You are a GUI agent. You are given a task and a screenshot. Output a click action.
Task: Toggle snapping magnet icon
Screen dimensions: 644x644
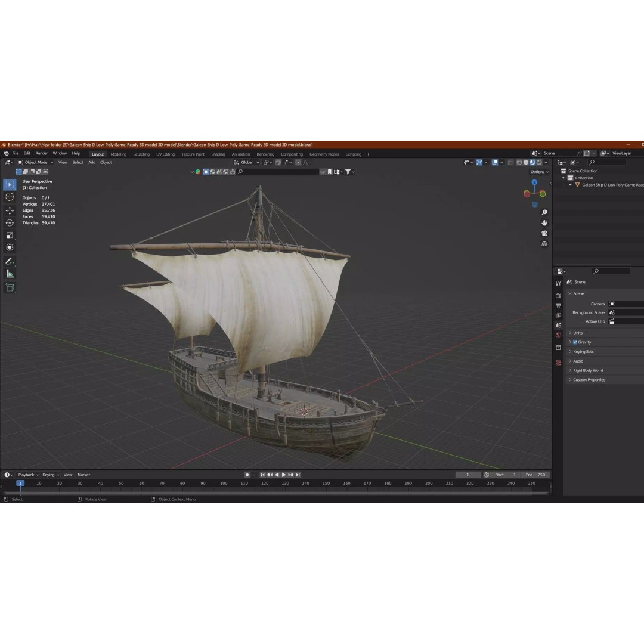278,162
